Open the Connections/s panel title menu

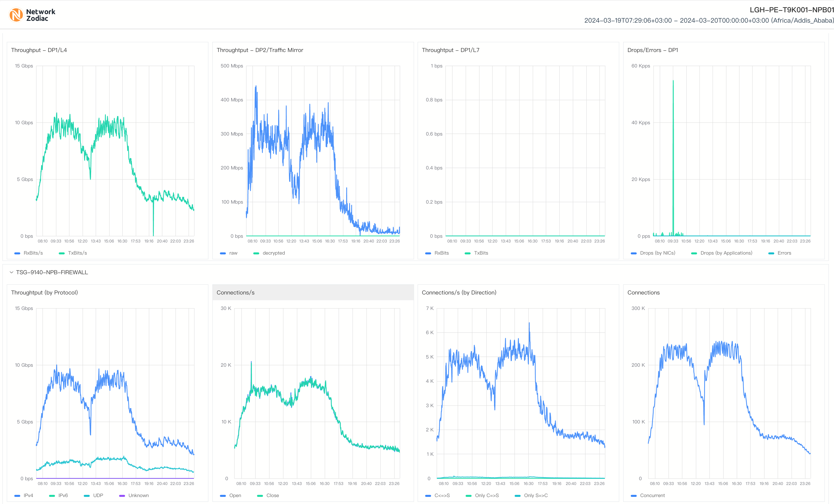[235, 292]
